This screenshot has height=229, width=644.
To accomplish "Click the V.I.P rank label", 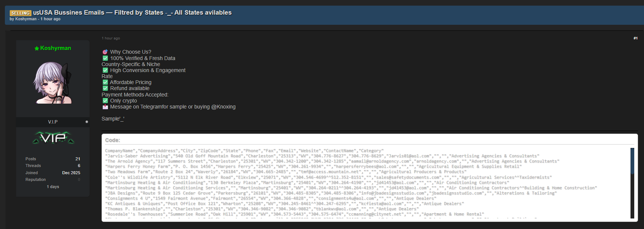I will pos(53,122).
